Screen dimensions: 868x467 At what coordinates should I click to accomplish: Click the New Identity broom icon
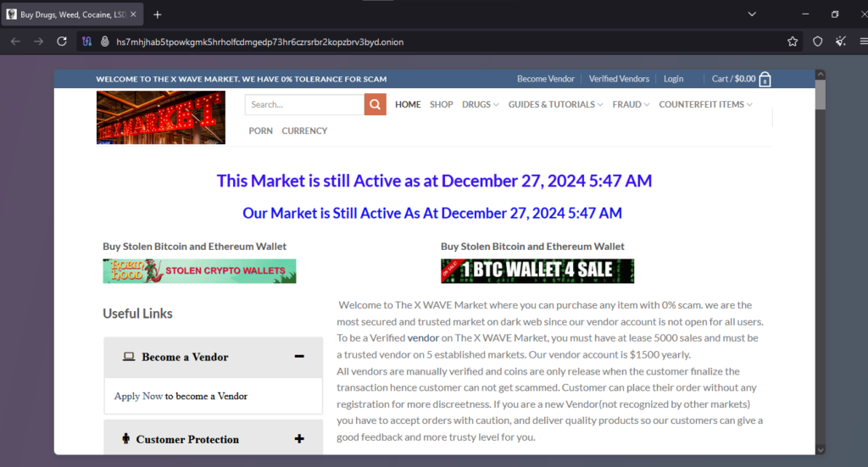pos(841,42)
